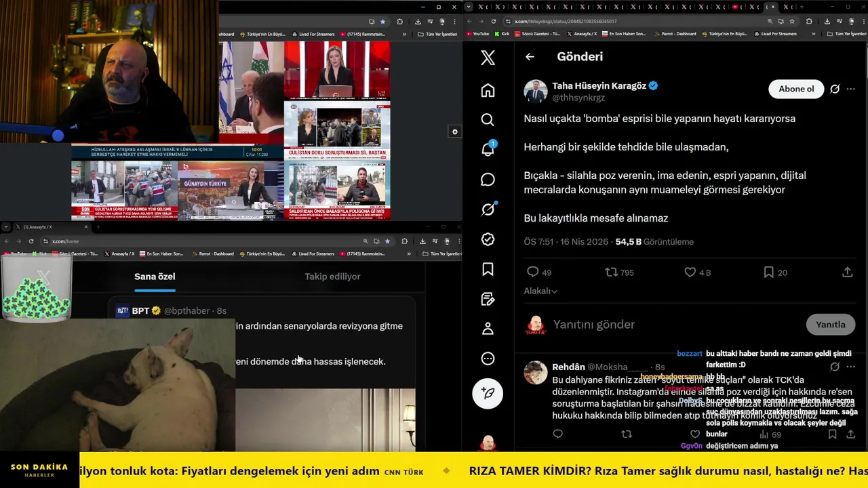Open Messages chat bubble icon in sidebar
The image size is (868, 488).
click(x=488, y=180)
